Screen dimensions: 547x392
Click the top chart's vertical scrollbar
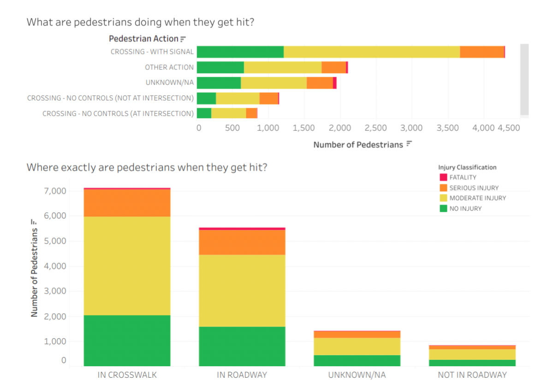(x=524, y=78)
